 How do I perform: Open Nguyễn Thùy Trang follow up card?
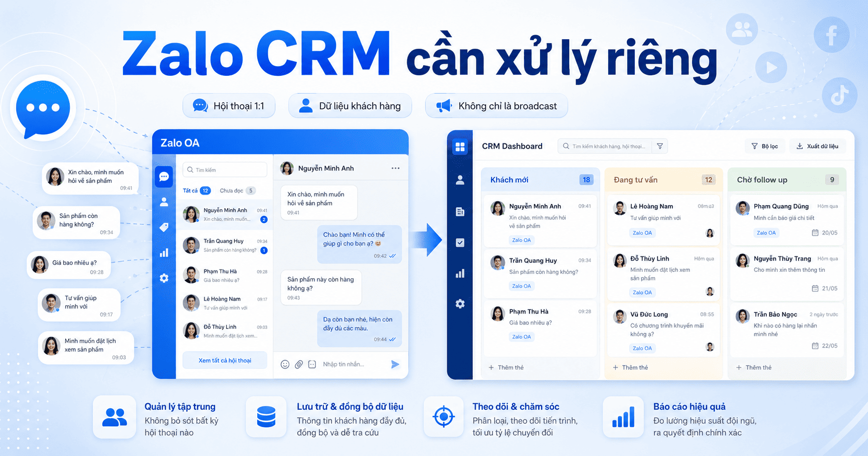[787, 273]
